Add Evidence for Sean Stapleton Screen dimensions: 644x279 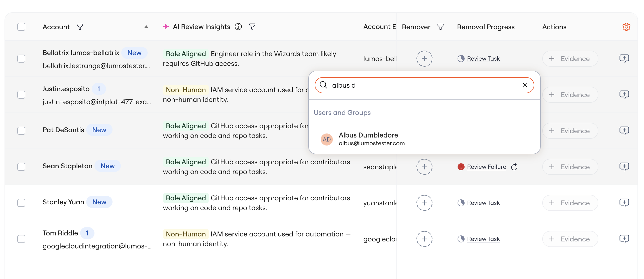570,167
